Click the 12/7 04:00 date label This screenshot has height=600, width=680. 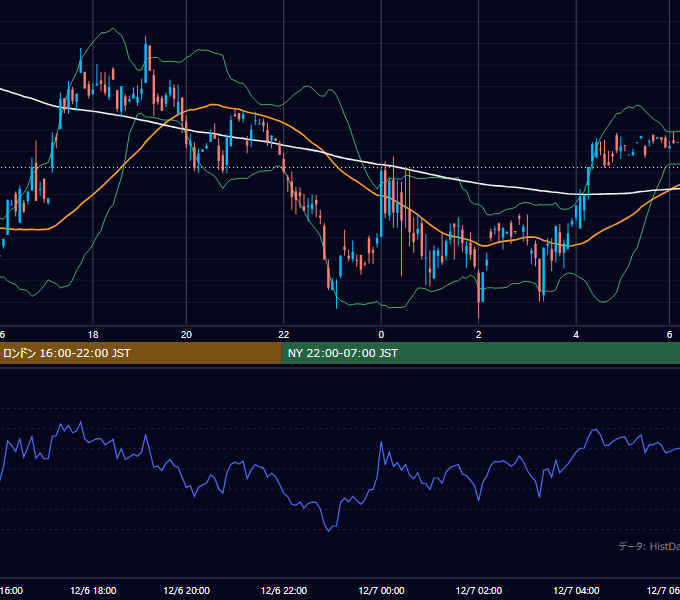(x=576, y=591)
